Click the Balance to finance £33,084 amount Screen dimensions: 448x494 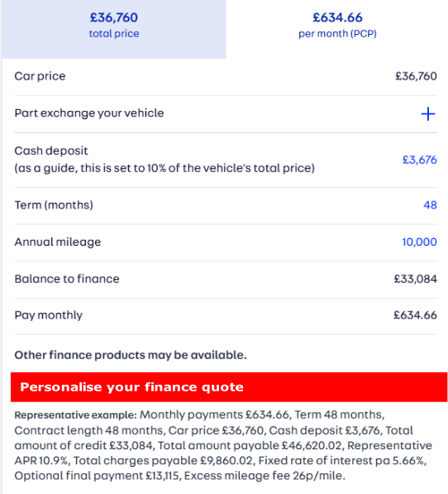pos(415,279)
